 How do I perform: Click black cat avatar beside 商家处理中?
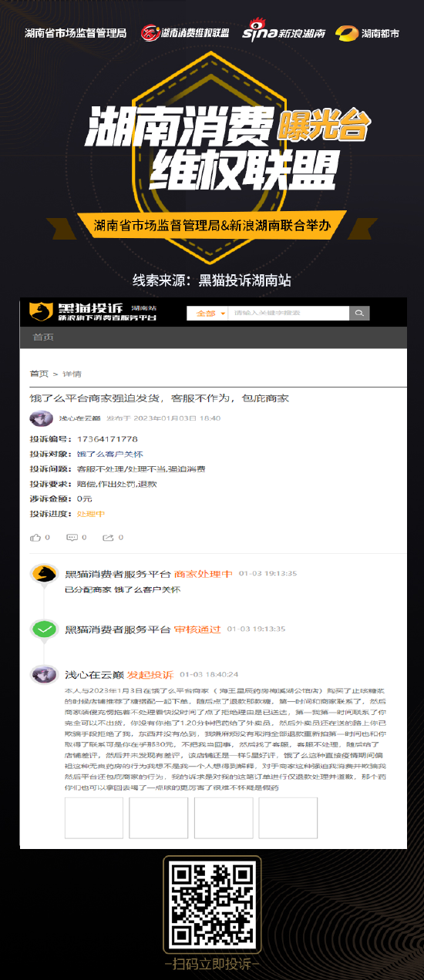44,575
